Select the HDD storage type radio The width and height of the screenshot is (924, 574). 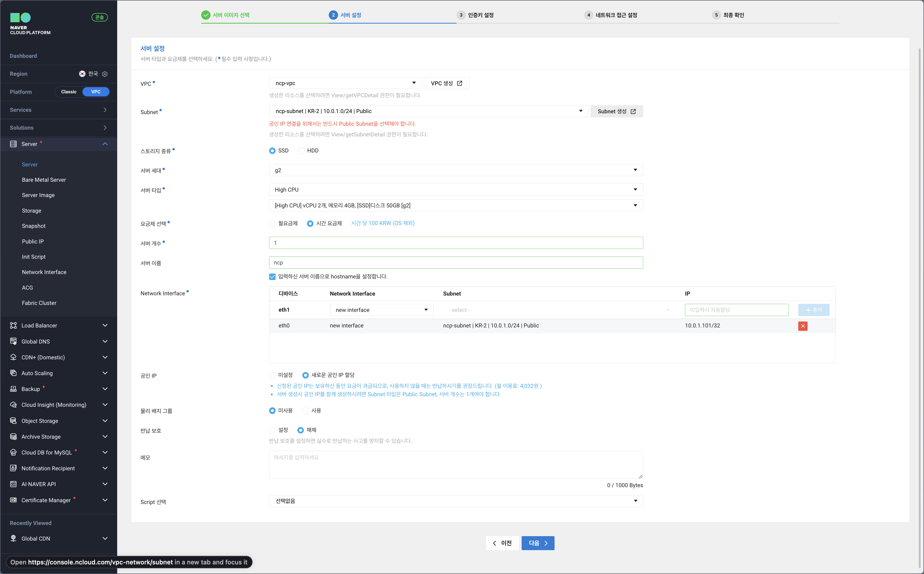(301, 151)
